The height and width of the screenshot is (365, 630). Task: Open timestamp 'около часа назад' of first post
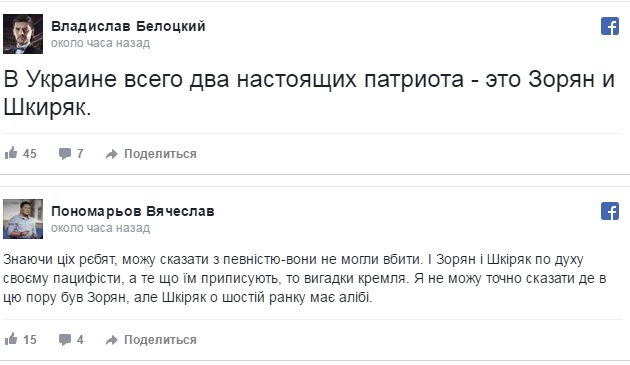coord(100,43)
